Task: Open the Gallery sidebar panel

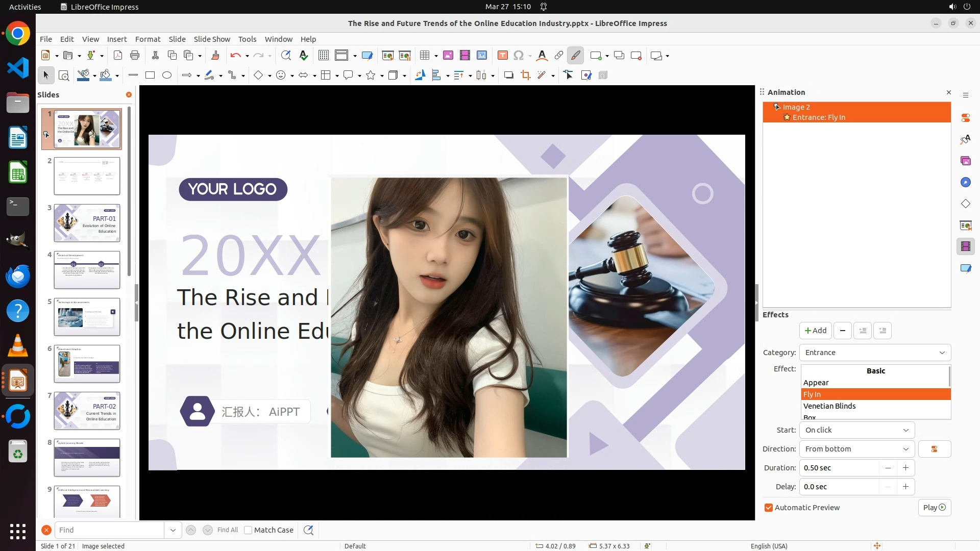Action: (965, 161)
